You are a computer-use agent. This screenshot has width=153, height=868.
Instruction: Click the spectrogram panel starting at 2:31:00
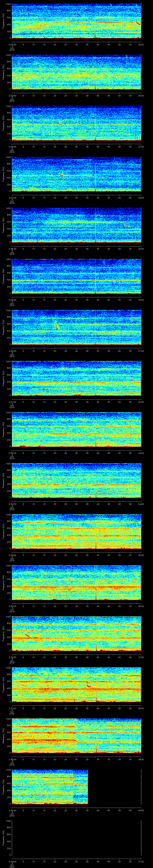coord(76,378)
